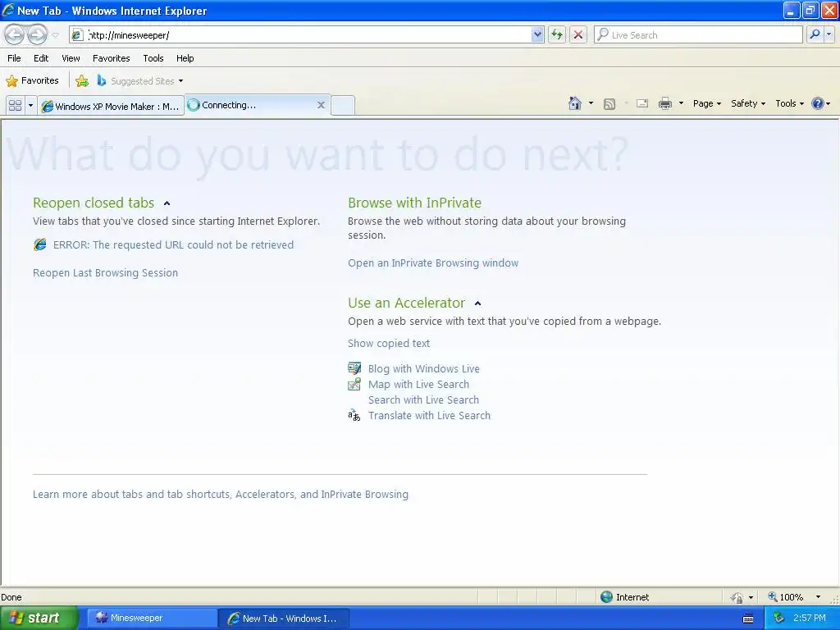Click the Show copied text link
The height and width of the screenshot is (630, 840).
coord(388,344)
